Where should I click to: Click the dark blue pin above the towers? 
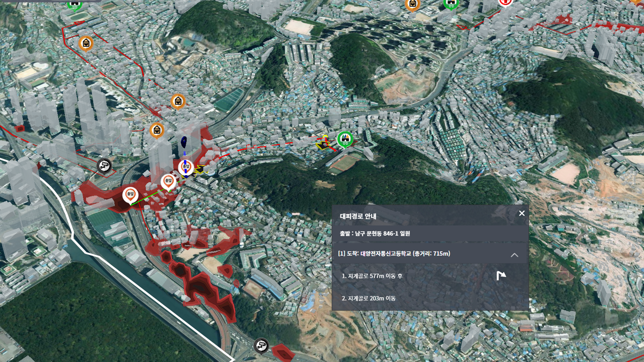tap(184, 142)
